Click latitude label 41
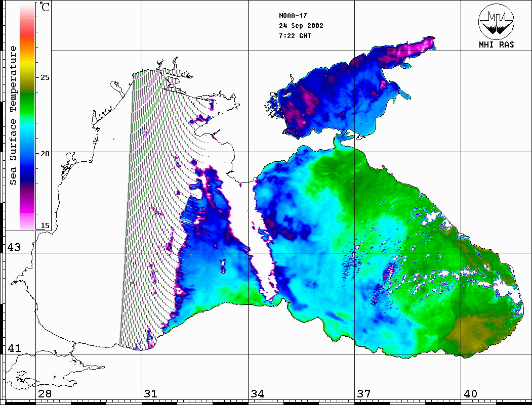532x405 pixels. (14, 348)
